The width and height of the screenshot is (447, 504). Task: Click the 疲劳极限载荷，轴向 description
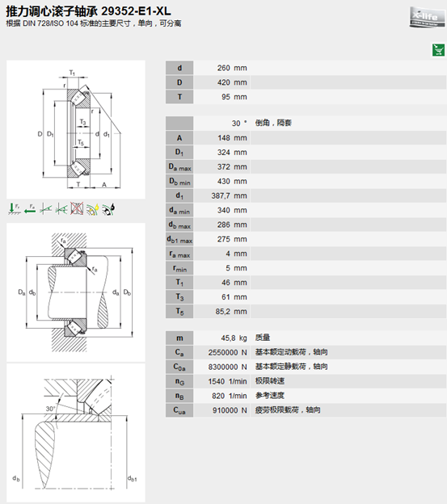pos(288,409)
